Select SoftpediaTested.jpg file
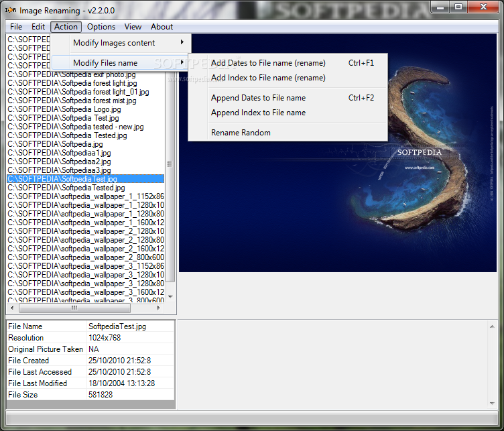The width and height of the screenshot is (504, 431). 86,188
